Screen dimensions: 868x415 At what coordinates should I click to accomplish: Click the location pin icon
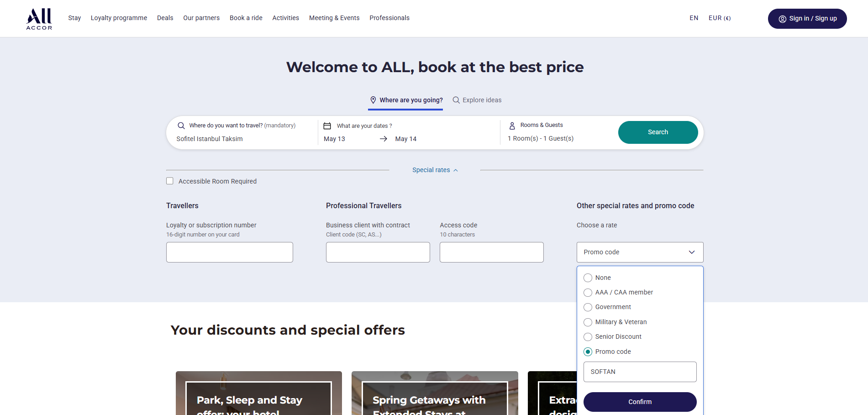(373, 100)
